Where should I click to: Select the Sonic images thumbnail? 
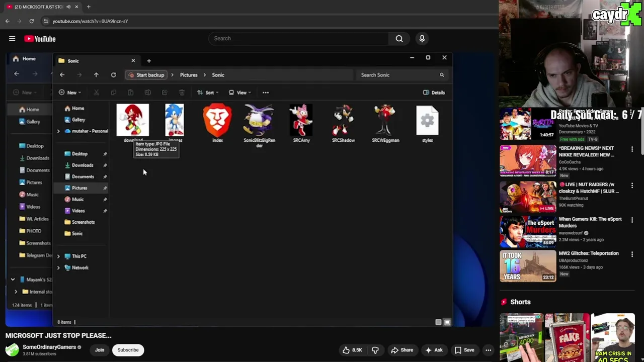[x=175, y=120]
